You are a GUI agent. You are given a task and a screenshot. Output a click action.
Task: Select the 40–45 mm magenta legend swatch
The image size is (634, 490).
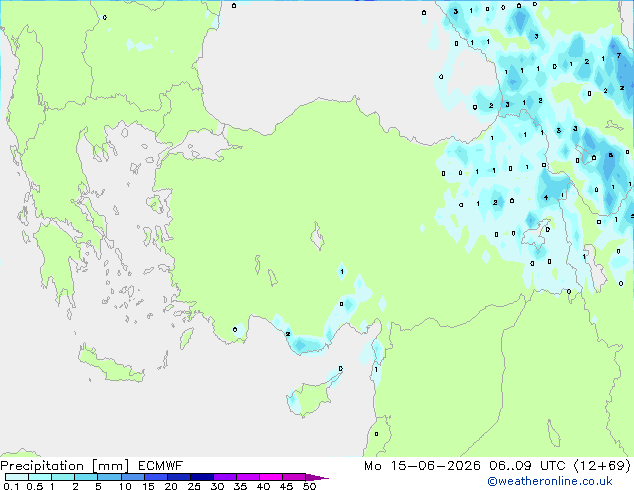pos(271,477)
